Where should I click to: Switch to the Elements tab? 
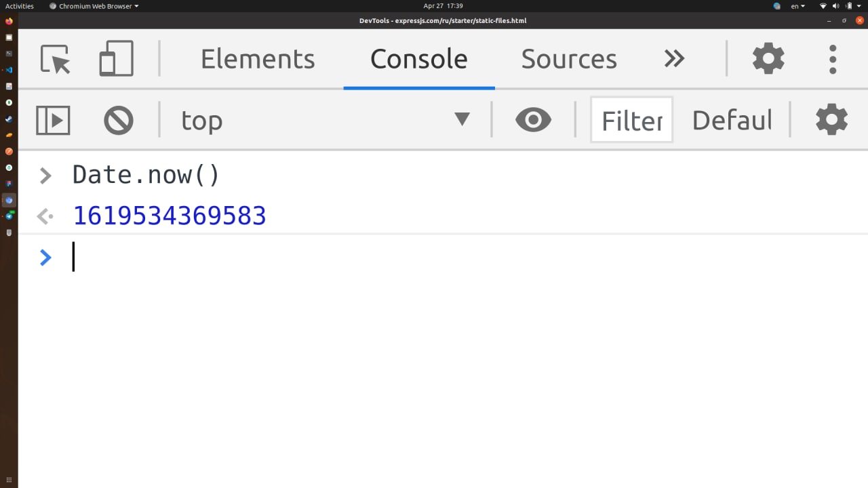pyautogui.click(x=258, y=59)
